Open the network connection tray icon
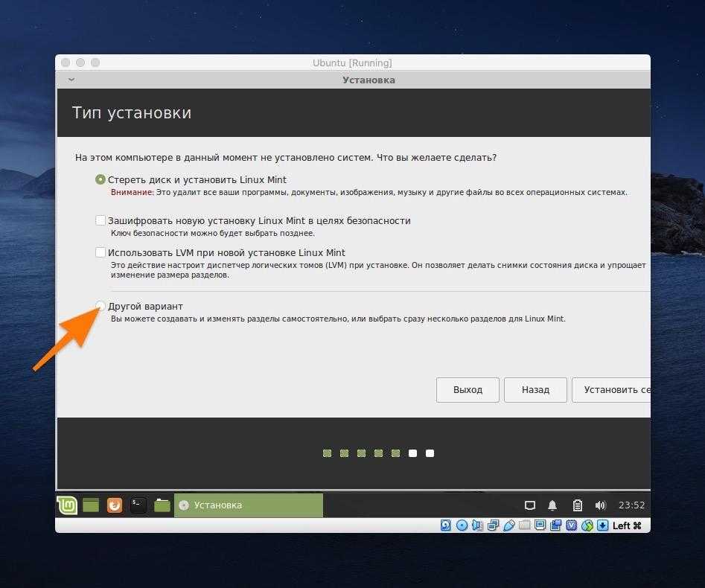The height and width of the screenshot is (588, 705). (530, 505)
